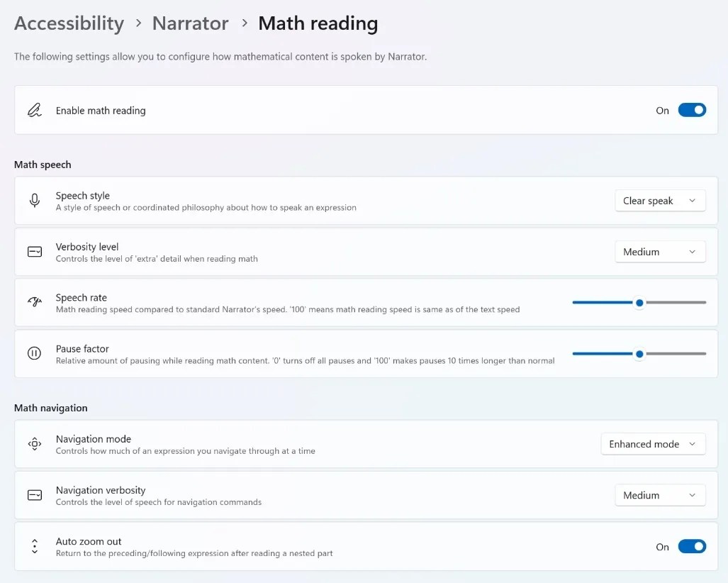Click the Auto zoom out label text

coord(88,541)
